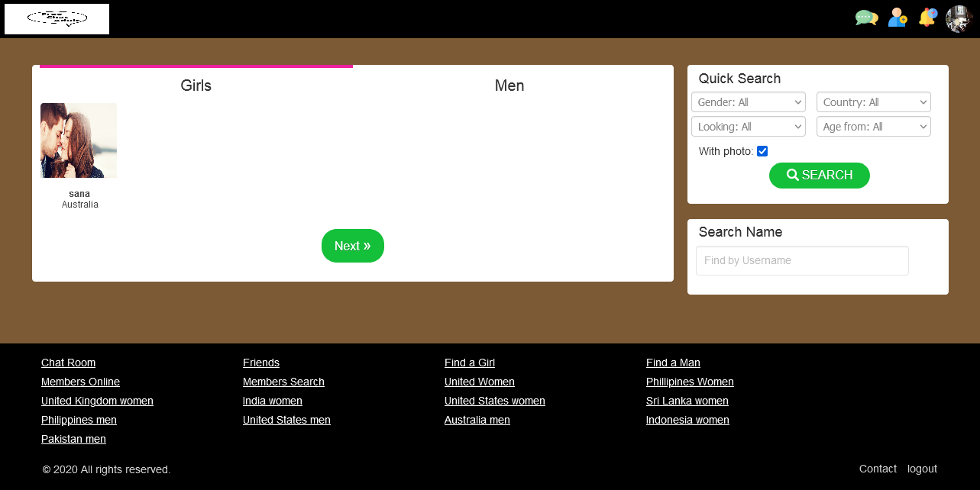Open the Pakistan men link

pyautogui.click(x=73, y=439)
